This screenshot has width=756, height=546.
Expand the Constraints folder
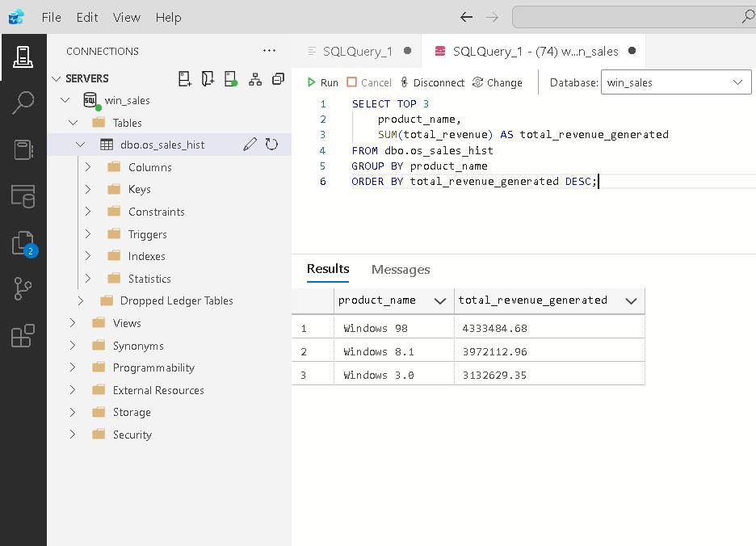[x=88, y=212]
